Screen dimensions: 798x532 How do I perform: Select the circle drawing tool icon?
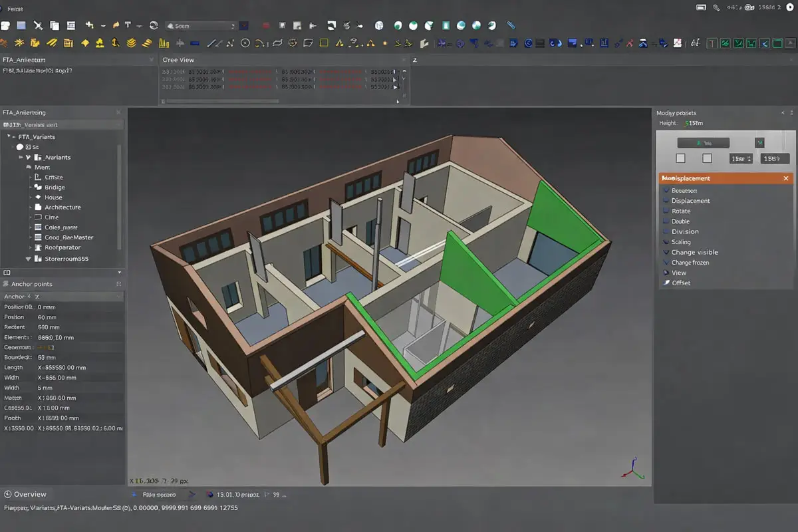coord(245,43)
